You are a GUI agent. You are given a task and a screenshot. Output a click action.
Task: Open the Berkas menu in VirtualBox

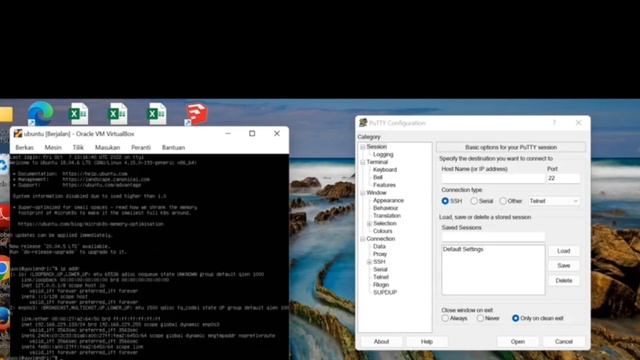click(x=24, y=147)
